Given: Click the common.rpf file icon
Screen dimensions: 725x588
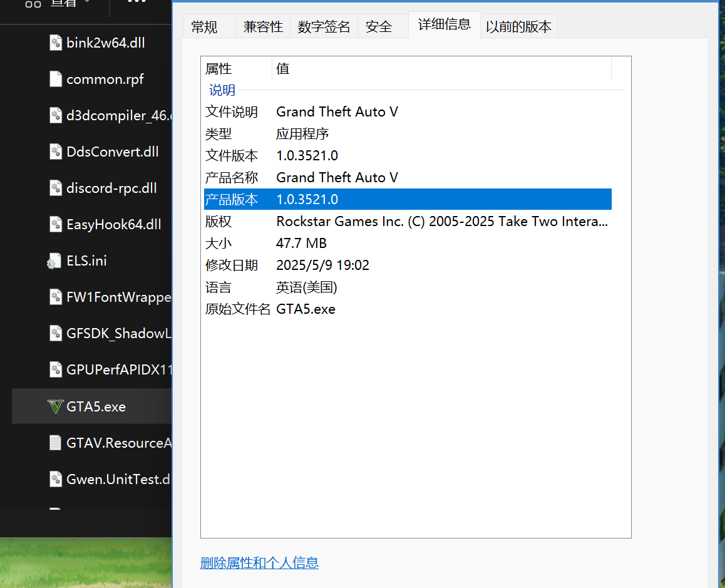Looking at the screenshot, I should [56, 79].
